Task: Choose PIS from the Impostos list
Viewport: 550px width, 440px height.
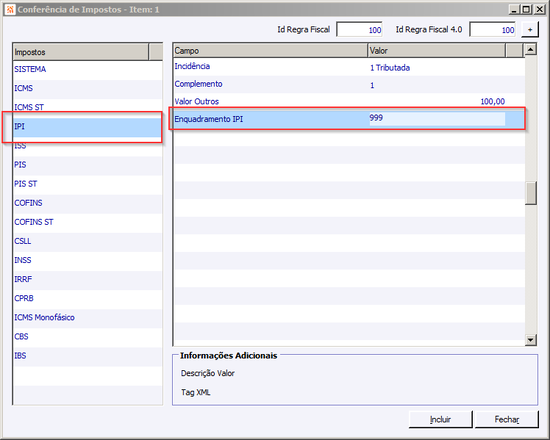Action: pyautogui.click(x=88, y=165)
